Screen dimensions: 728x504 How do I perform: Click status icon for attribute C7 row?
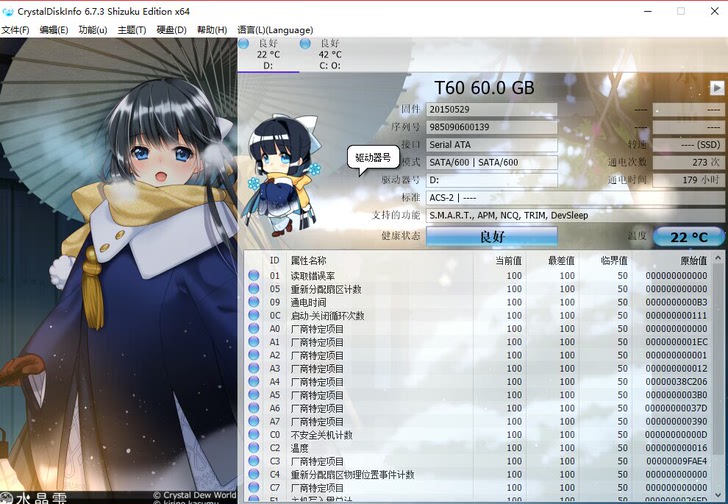[x=254, y=487]
